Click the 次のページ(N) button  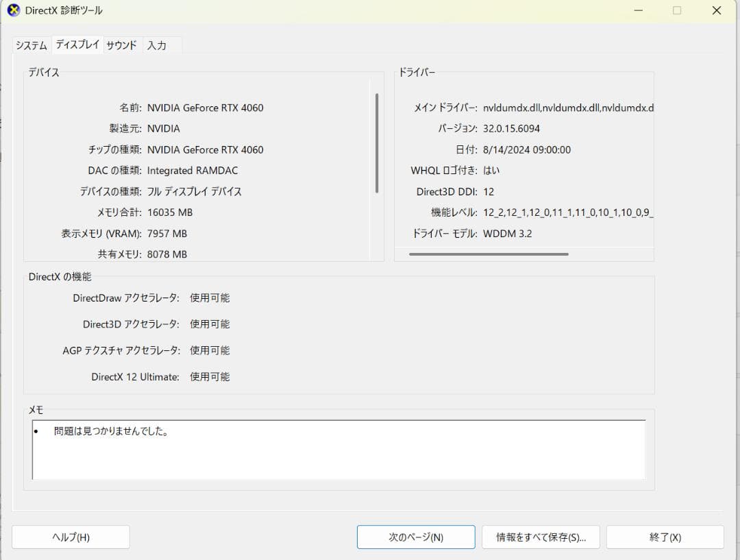[415, 537]
